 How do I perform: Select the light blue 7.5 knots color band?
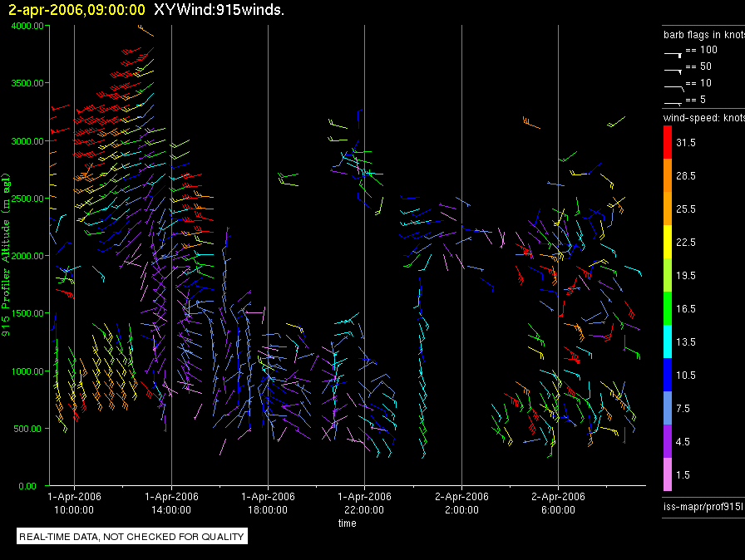click(x=668, y=408)
